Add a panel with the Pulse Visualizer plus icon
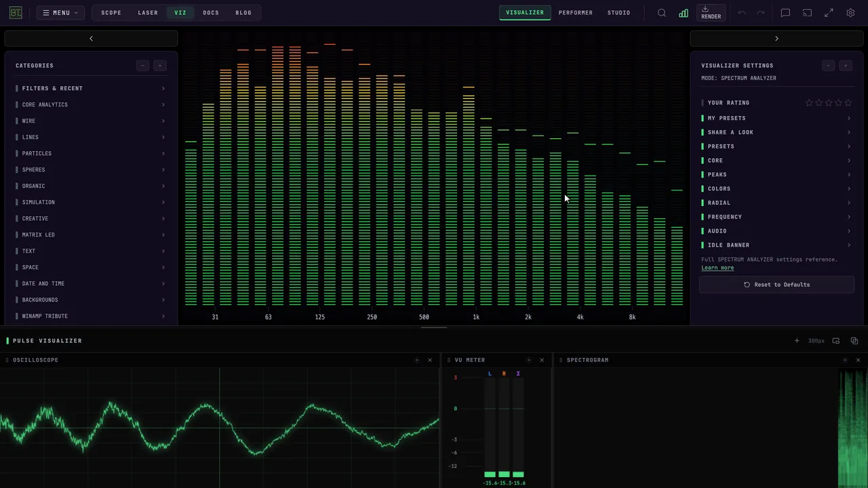Screen dimensions: 868x488 [x=797, y=341]
